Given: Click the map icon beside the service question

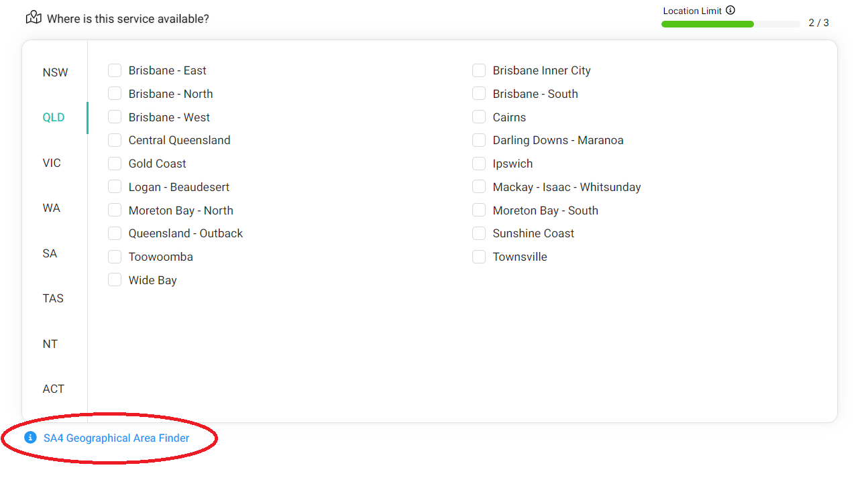Looking at the screenshot, I should point(34,17).
